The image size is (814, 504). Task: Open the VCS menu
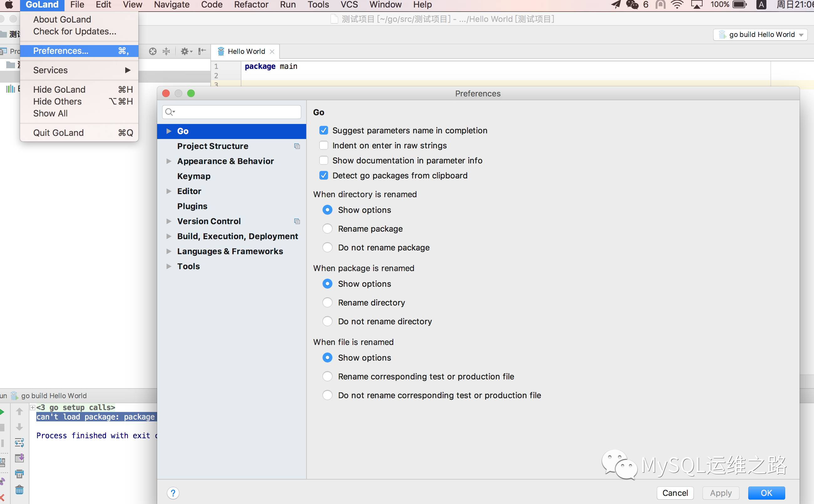349,5
